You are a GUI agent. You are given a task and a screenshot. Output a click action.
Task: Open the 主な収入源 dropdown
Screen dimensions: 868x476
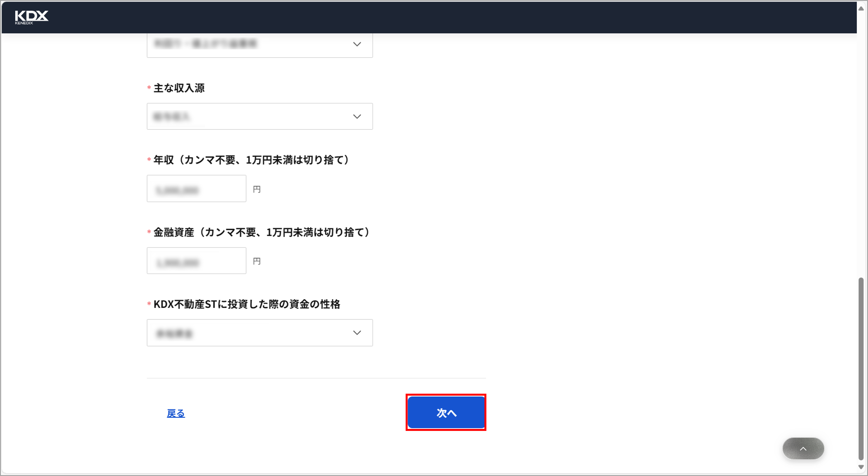click(260, 116)
